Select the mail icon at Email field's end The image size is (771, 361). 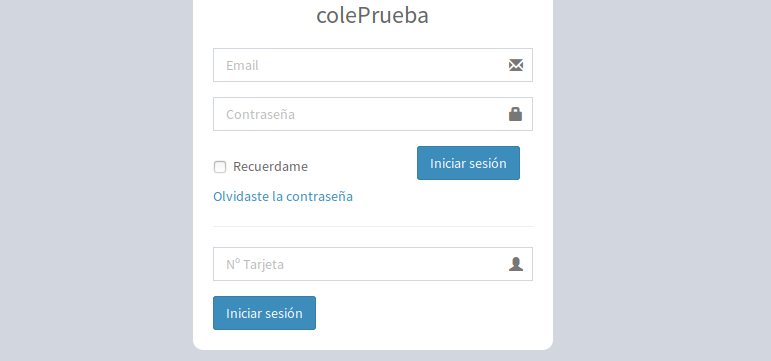point(516,65)
